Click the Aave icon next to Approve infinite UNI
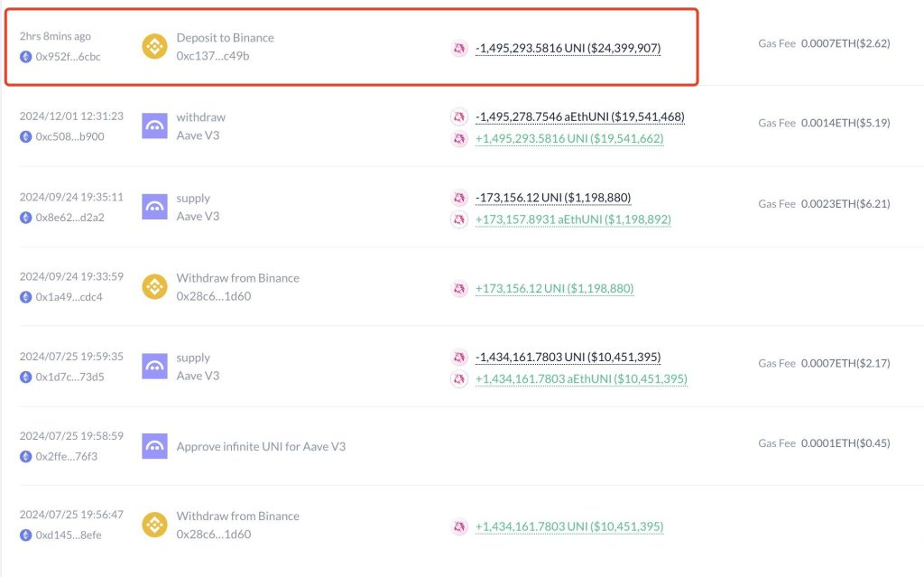 (154, 446)
